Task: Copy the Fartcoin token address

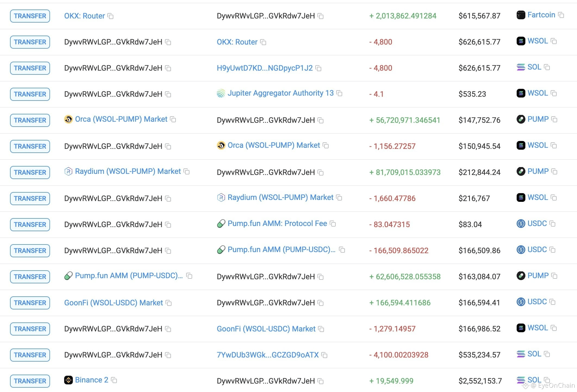Action: (x=561, y=15)
